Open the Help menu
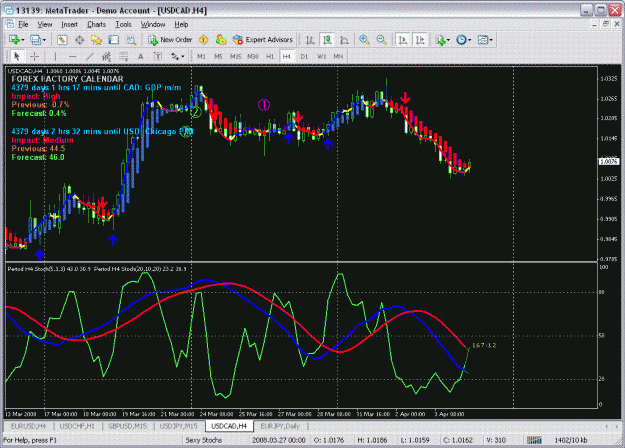Viewport: 625px width, 448px height. coord(181,24)
